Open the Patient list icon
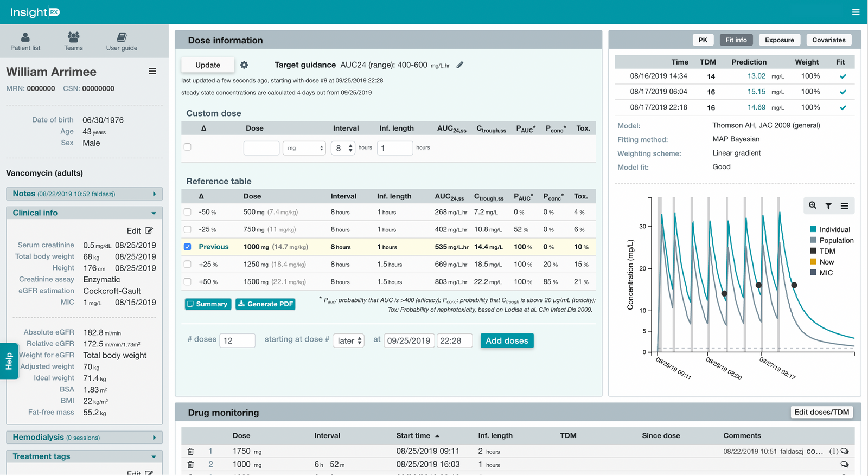Image resolution: width=868 pixels, height=476 pixels. click(x=25, y=37)
